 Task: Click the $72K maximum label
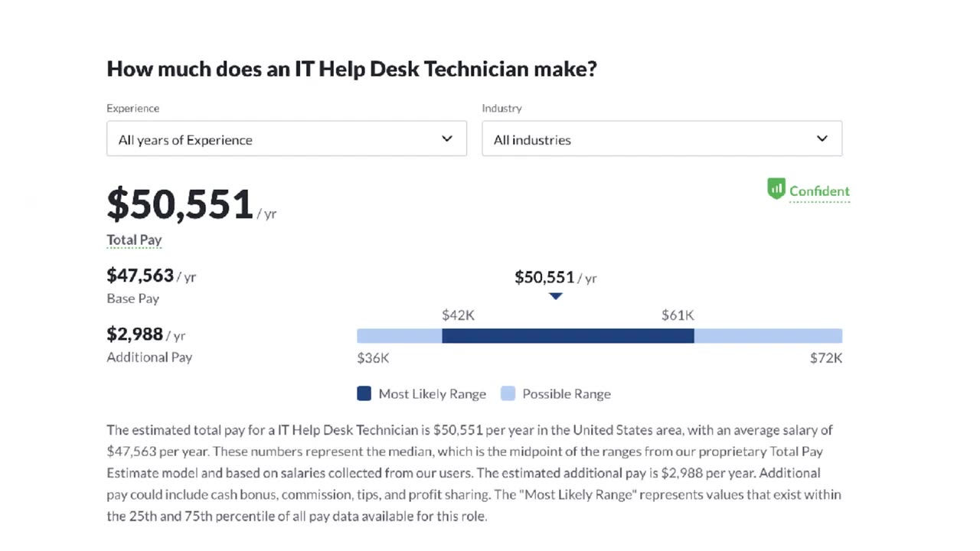pyautogui.click(x=826, y=357)
